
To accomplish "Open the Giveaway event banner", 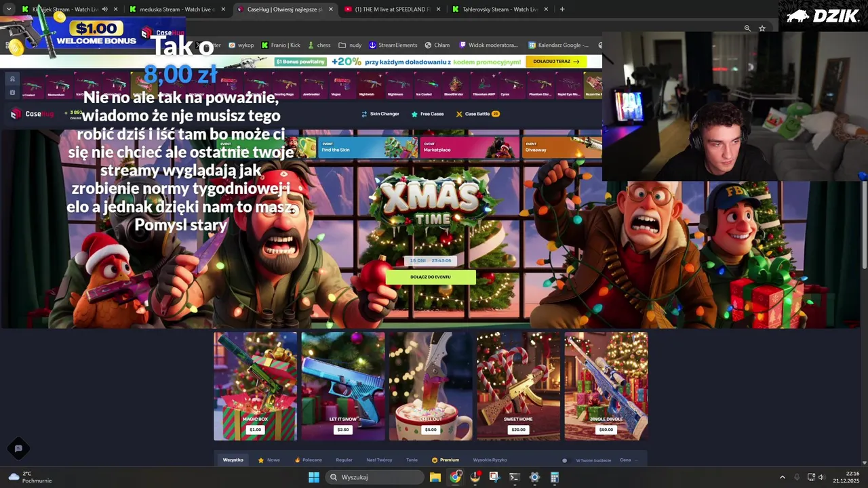I will pyautogui.click(x=561, y=147).
